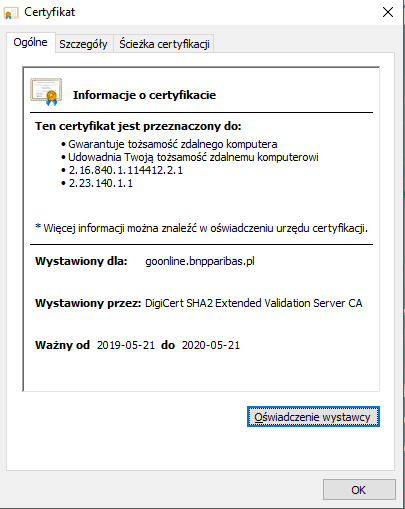Click Udowadnia Twoją tożsamość zdalnemu komputerowi line

click(x=193, y=157)
